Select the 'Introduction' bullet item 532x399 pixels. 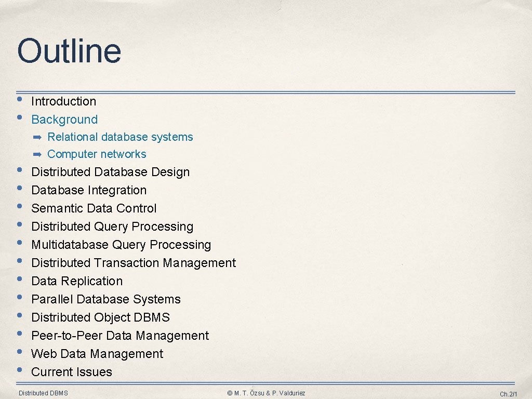[64, 101]
